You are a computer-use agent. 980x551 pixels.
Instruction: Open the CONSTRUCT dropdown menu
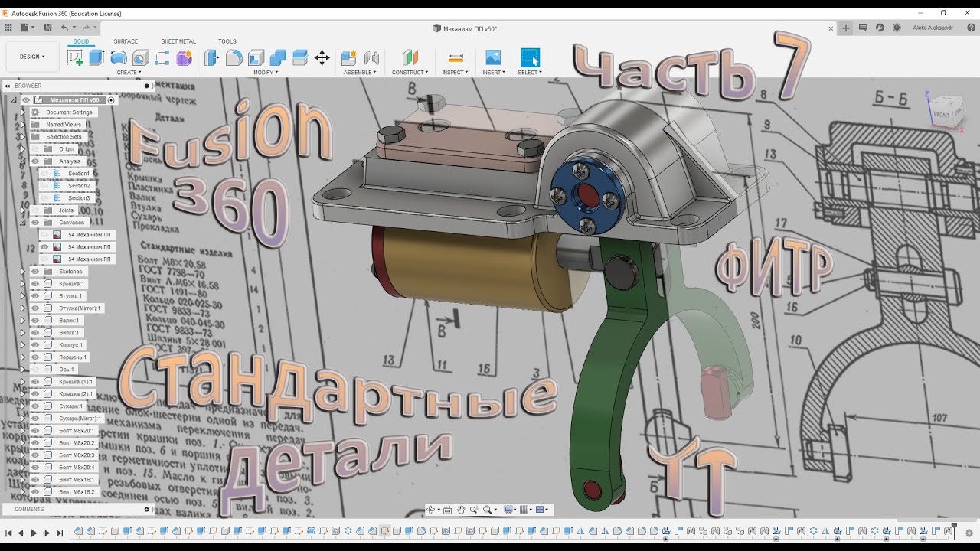click(411, 73)
